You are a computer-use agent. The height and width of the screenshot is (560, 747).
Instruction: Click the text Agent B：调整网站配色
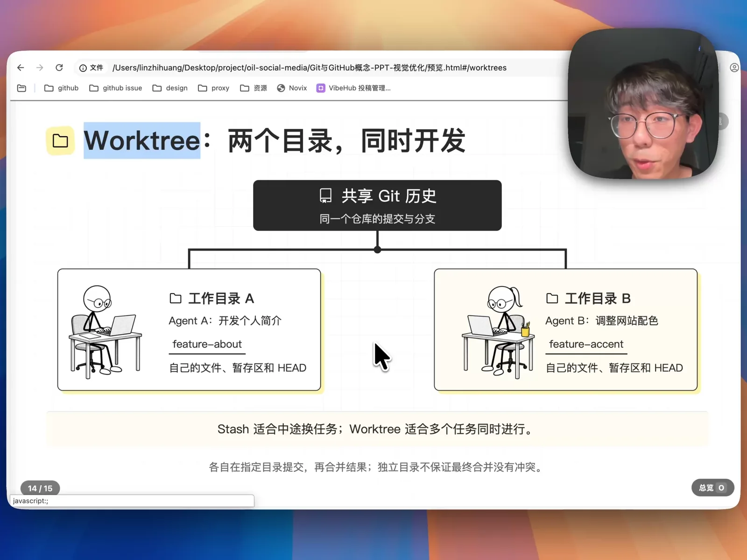point(602,321)
